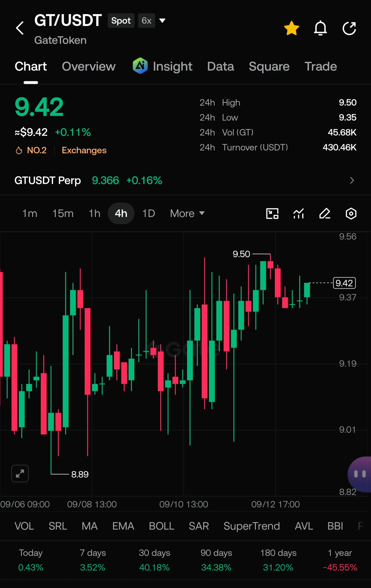Open the AI Insight icon

pyautogui.click(x=140, y=66)
